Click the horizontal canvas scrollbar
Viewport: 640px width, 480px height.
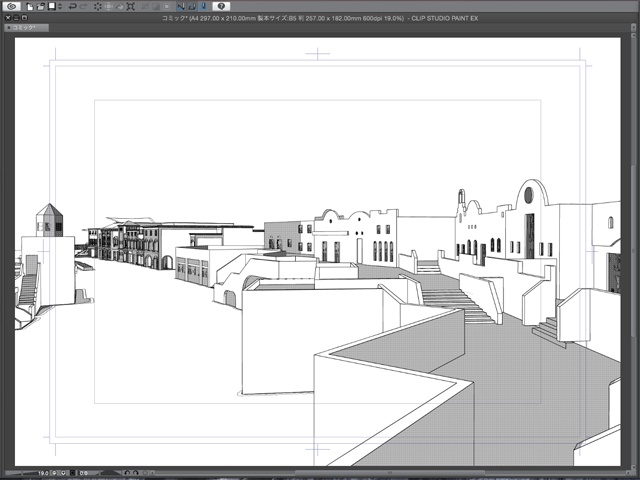pos(390,473)
